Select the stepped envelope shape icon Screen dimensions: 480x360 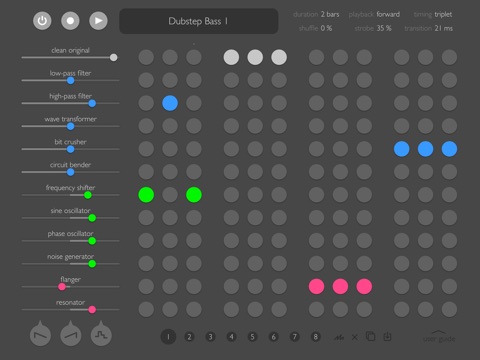pos(101,334)
